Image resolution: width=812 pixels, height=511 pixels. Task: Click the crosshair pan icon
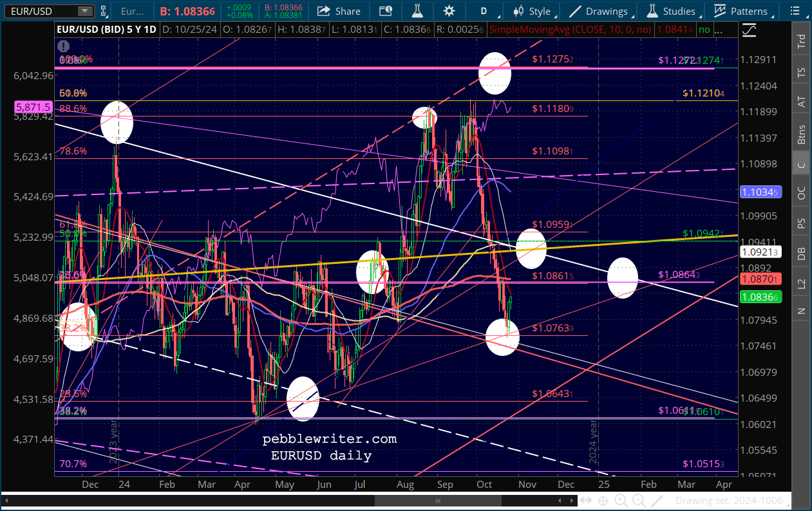[603, 501]
